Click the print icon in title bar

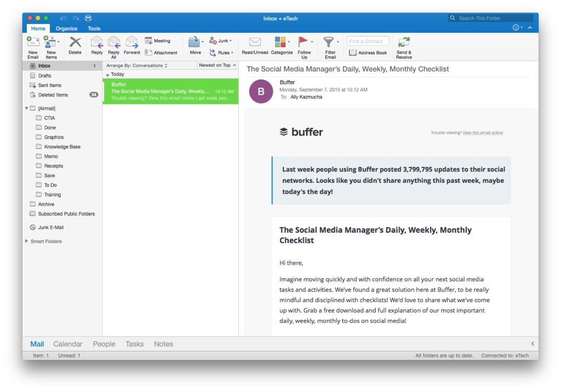(88, 18)
